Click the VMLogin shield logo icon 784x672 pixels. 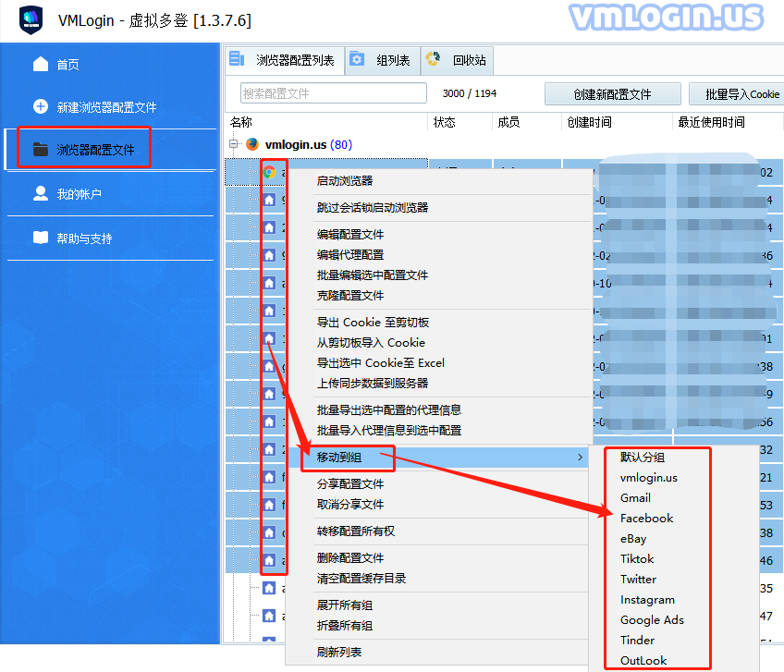pyautogui.click(x=31, y=20)
